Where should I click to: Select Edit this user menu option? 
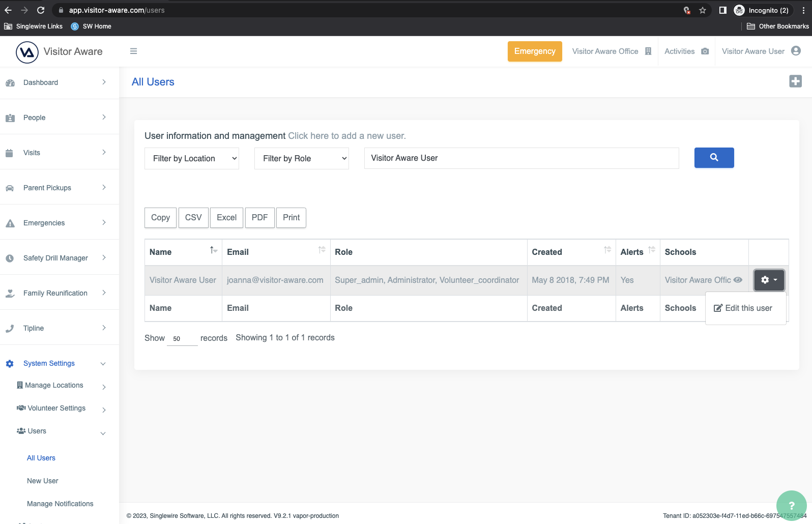(x=743, y=308)
